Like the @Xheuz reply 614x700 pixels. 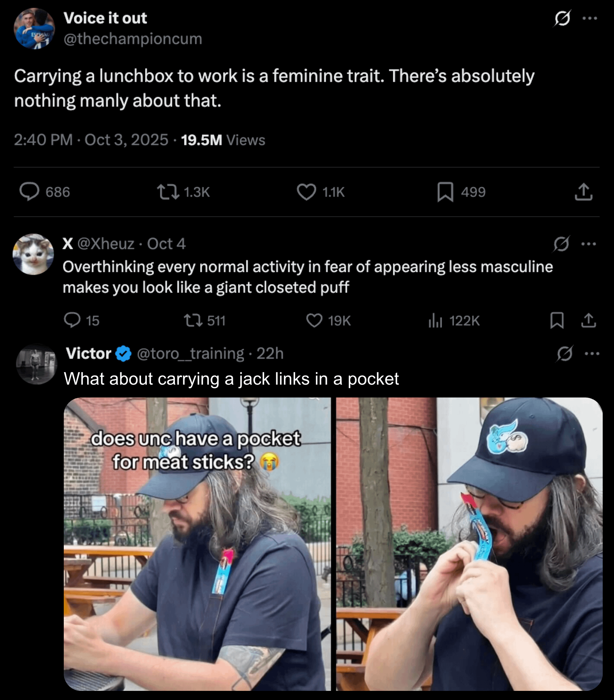[314, 320]
